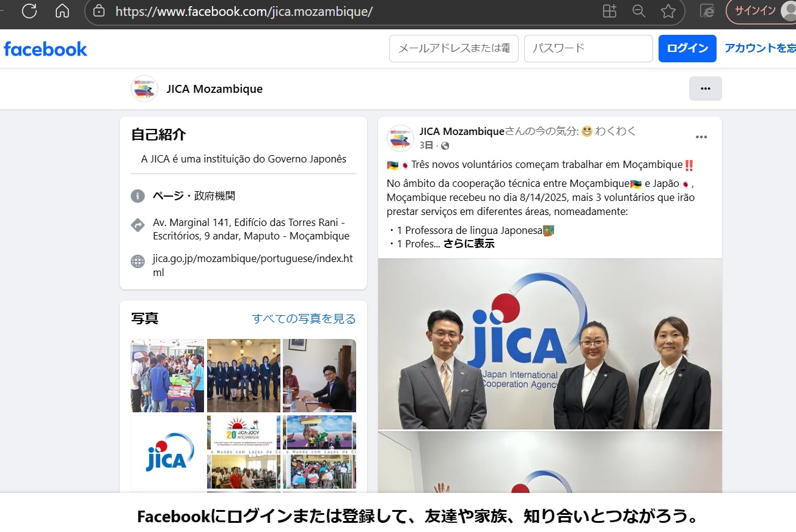
Task: Click the globe icon beside website link
Action: 138,261
